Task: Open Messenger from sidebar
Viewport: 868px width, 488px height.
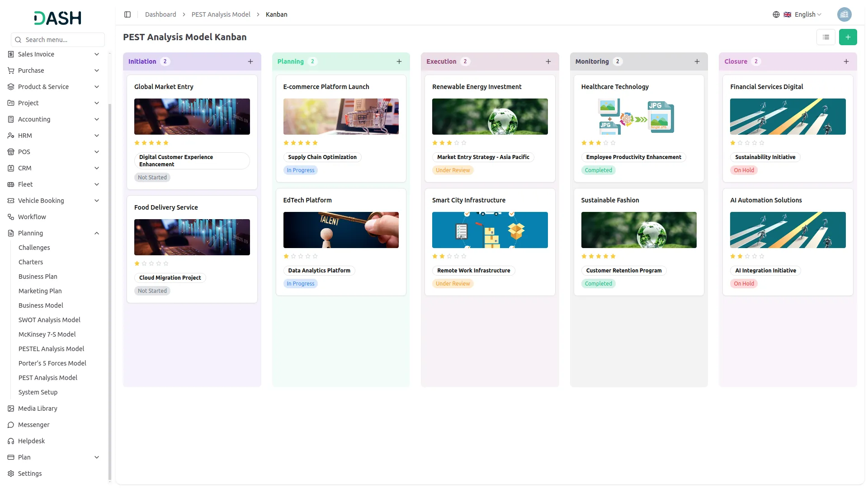Action: click(33, 425)
